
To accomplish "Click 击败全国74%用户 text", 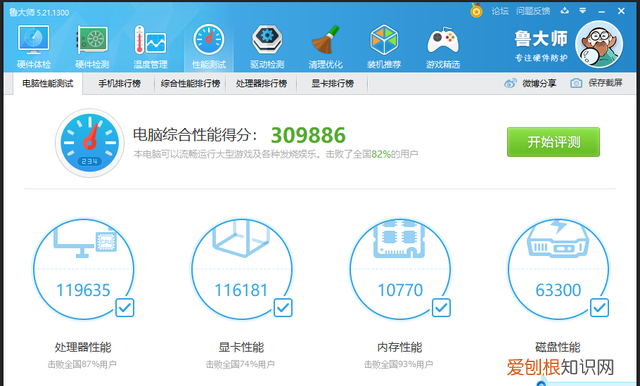I will (x=240, y=364).
